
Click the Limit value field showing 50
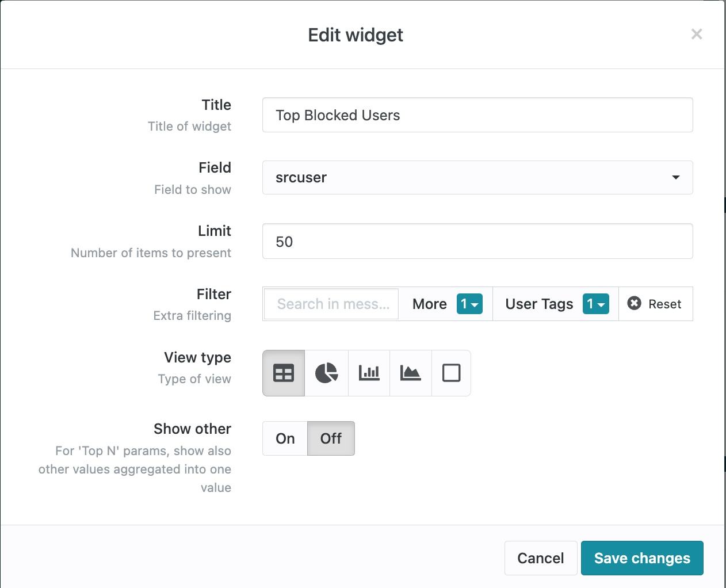(x=477, y=241)
